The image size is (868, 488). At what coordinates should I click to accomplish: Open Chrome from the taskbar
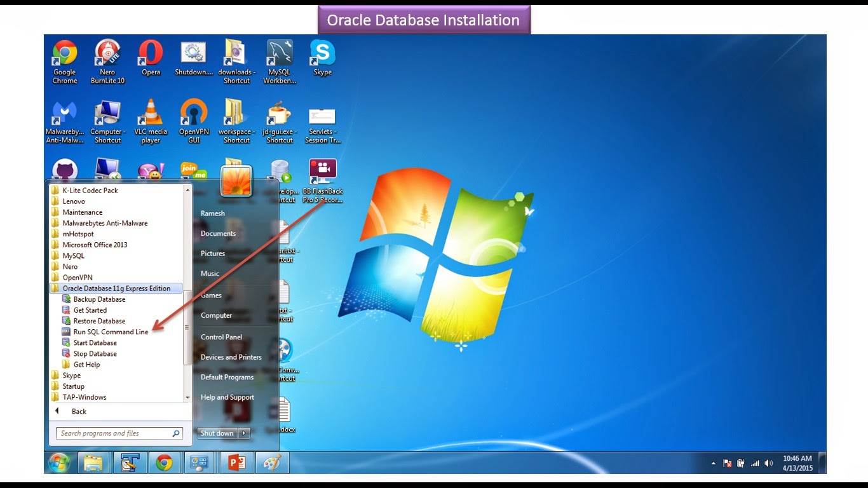pos(165,463)
